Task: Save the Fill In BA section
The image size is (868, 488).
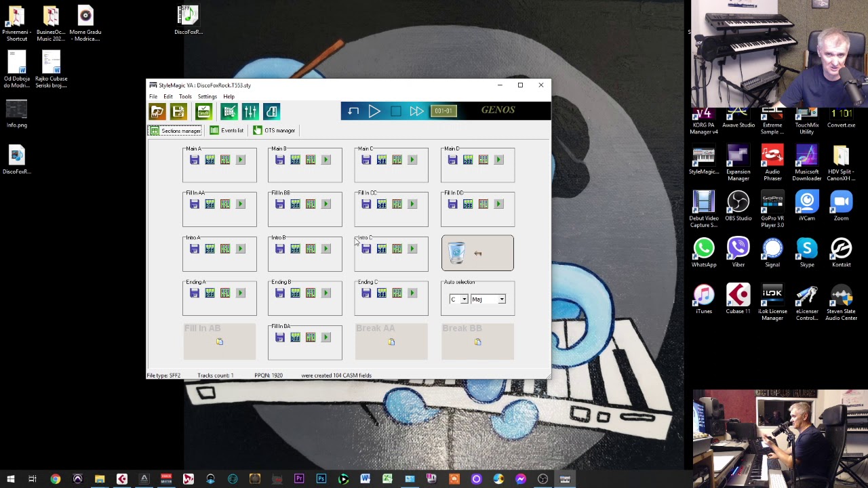Action: (x=280, y=338)
